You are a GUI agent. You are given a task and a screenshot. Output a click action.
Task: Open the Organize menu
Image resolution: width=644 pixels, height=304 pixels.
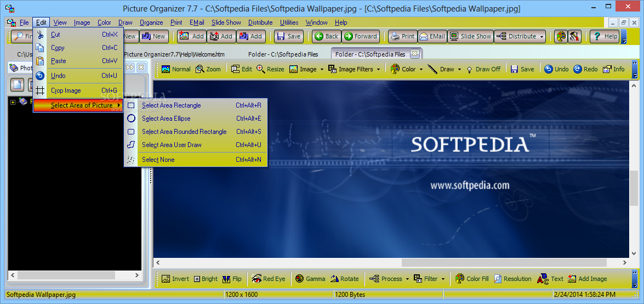click(x=151, y=22)
